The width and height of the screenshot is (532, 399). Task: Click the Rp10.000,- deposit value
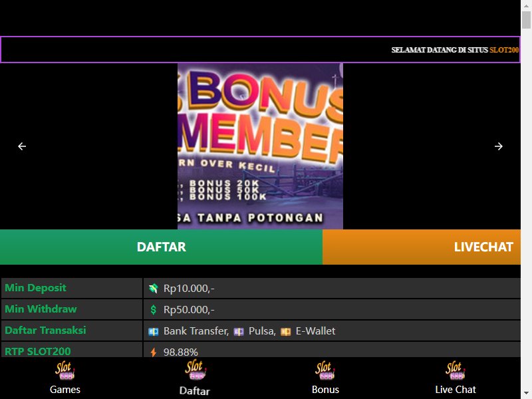[189, 289]
